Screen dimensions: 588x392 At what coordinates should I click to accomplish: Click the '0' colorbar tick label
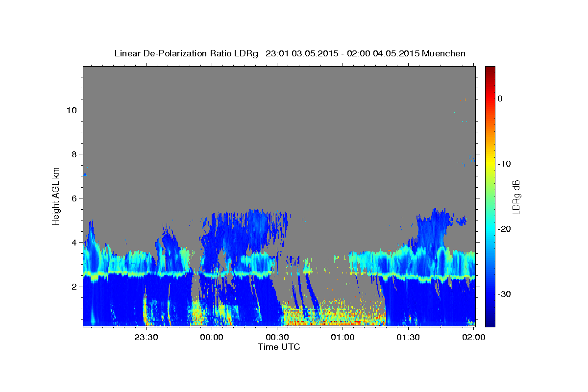(x=500, y=98)
